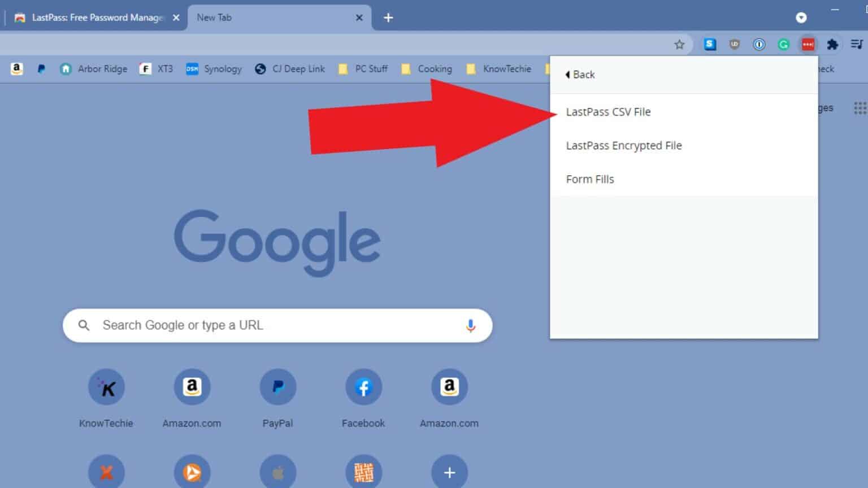Select the LastPass CSV File option
868x488 pixels.
click(x=609, y=112)
